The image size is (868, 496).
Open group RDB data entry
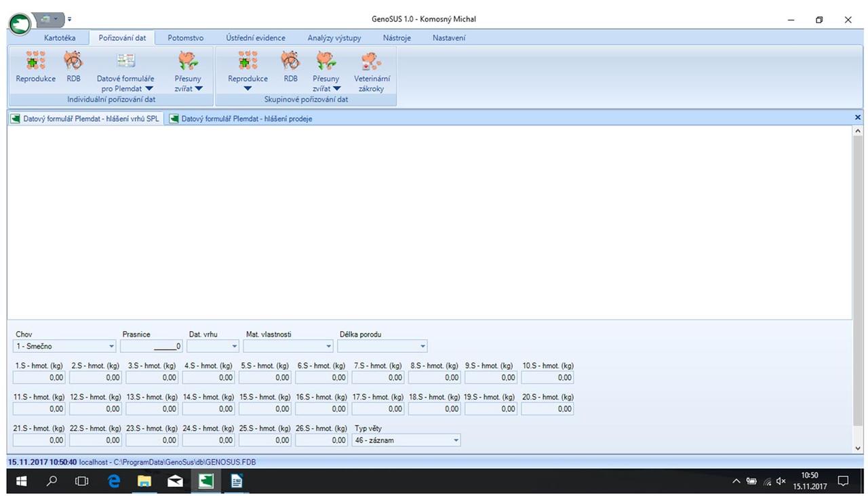coord(290,68)
